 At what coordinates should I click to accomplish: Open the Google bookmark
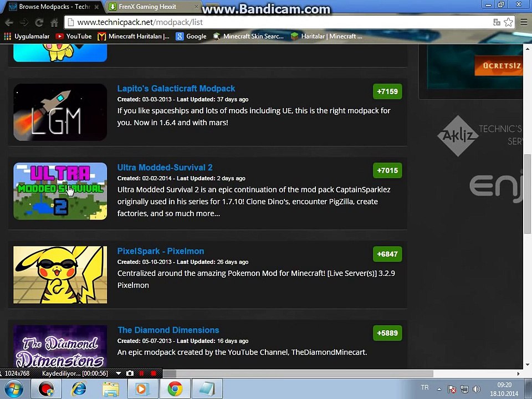(191, 37)
